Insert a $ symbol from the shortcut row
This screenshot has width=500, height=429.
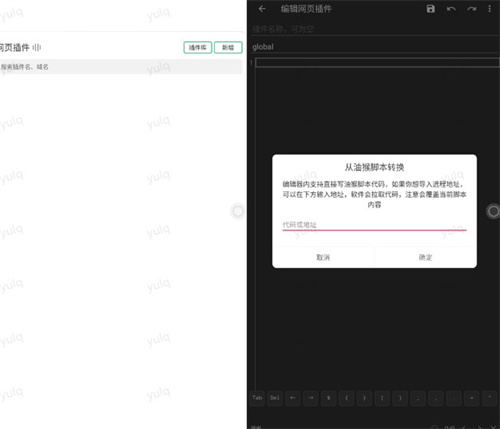tap(328, 398)
